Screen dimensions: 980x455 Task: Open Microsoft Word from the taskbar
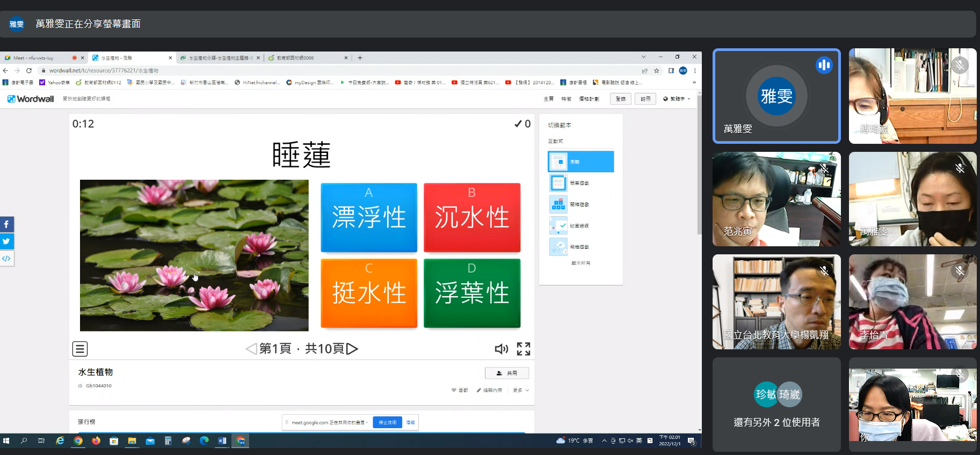coord(222,441)
